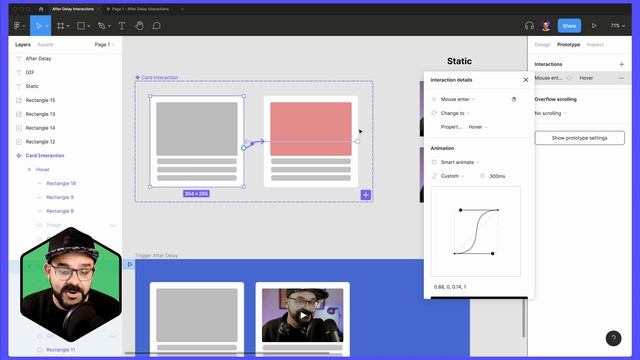Screen dimensions: 640x360
Task: Switch to the Prototype tab
Action: click(x=569, y=44)
